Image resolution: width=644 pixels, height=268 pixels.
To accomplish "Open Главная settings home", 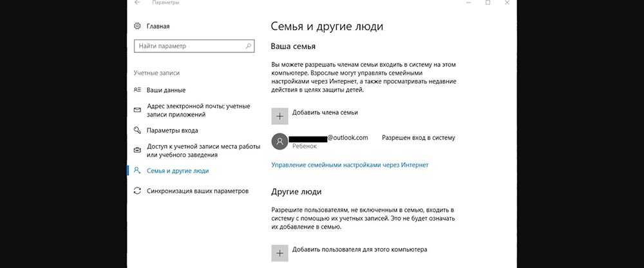I will [158, 26].
